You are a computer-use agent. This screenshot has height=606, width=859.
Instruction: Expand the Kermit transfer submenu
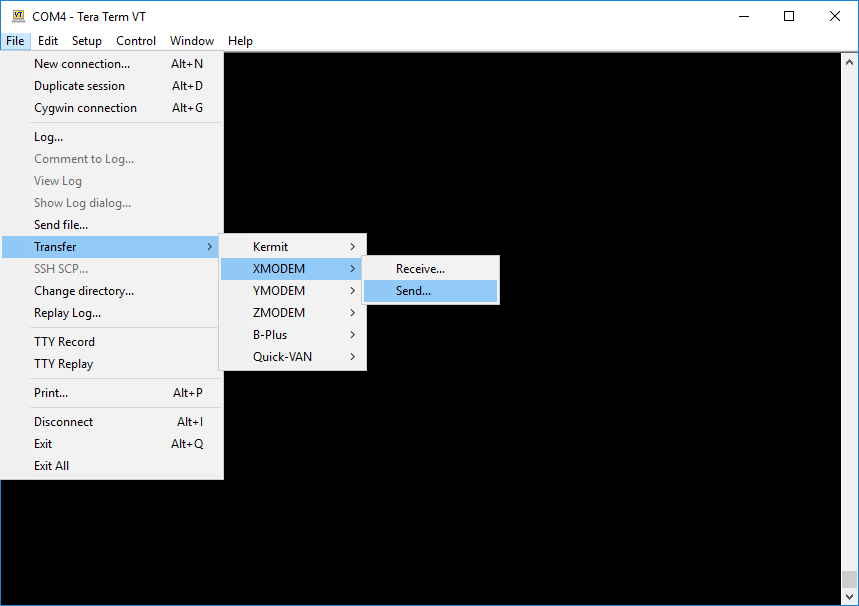293,247
